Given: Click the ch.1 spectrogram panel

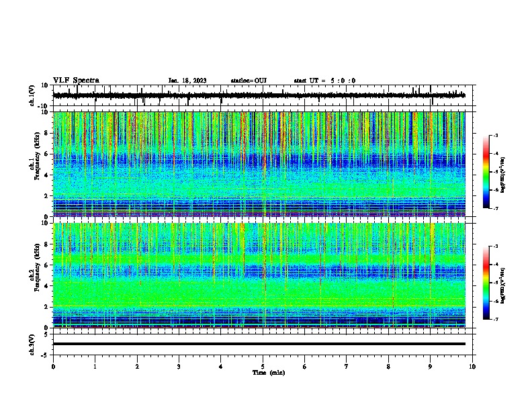Looking at the screenshot, I should tap(259, 164).
